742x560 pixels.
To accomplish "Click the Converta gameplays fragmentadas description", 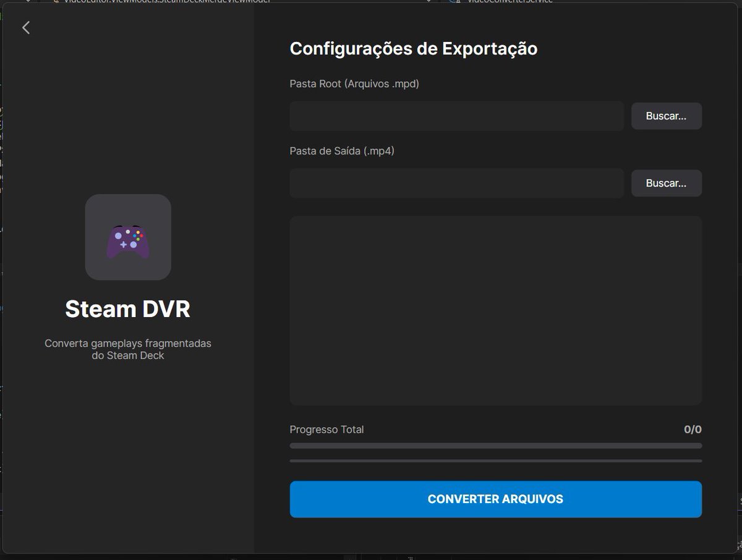I will point(128,349).
